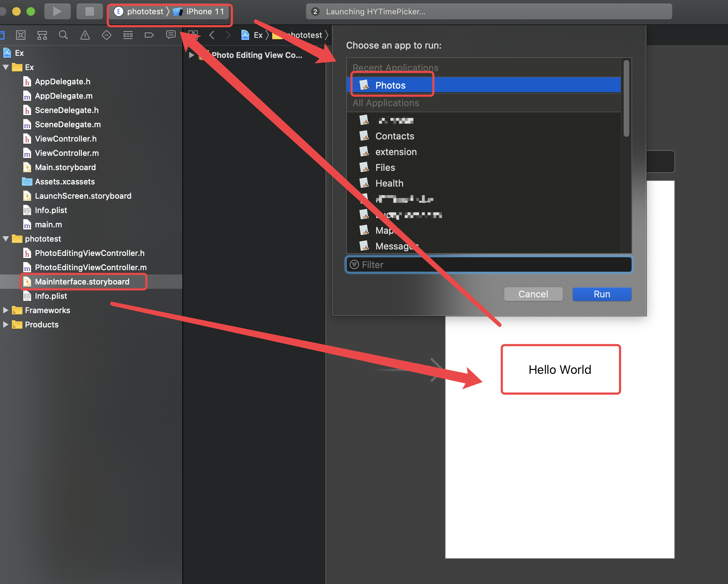728x584 pixels.
Task: Select Health in the applications list
Action: pyautogui.click(x=389, y=183)
